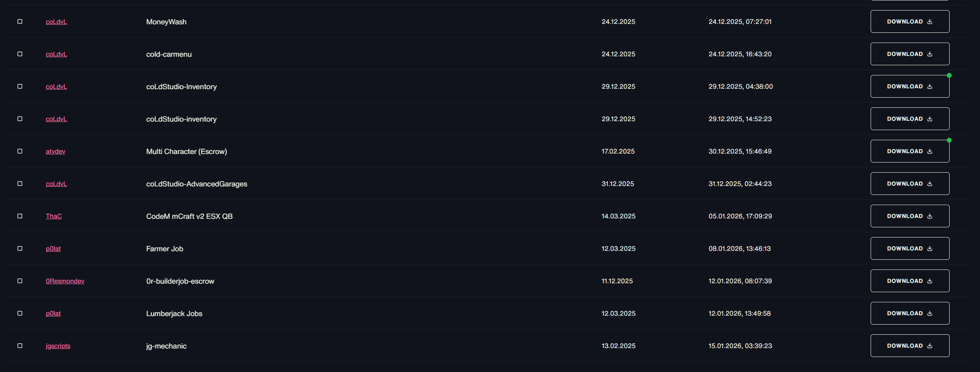The height and width of the screenshot is (372, 980).
Task: Download coLdStudio-AdvancedGarages
Action: pos(910,184)
